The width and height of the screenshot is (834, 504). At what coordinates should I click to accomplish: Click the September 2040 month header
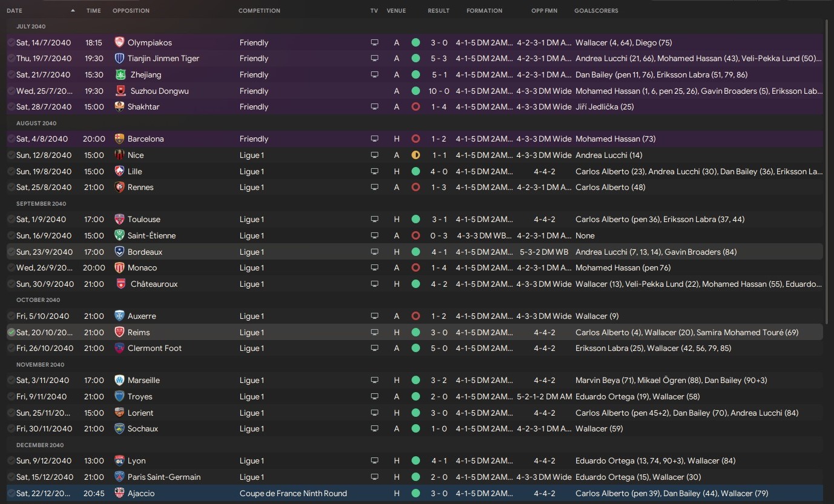tap(41, 203)
